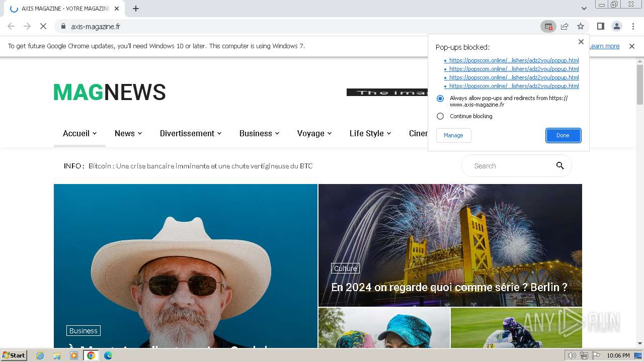Viewport: 644px width, 362px height.
Task: Expand the News menu
Action: pos(128,133)
